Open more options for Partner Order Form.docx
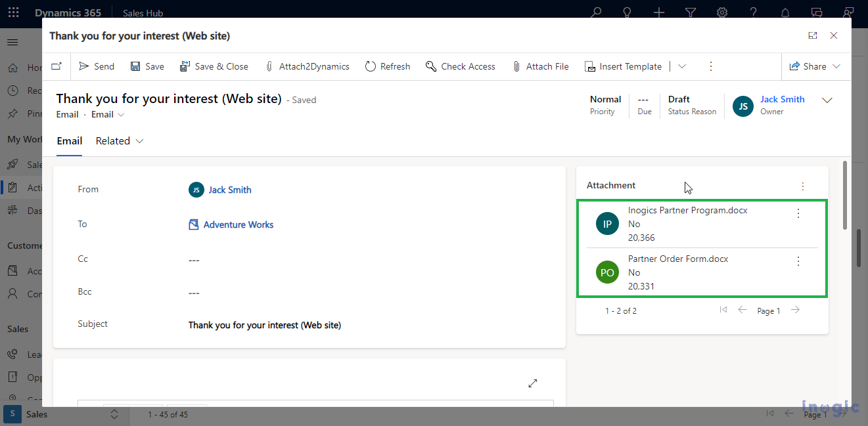The image size is (868, 426). coord(798,261)
